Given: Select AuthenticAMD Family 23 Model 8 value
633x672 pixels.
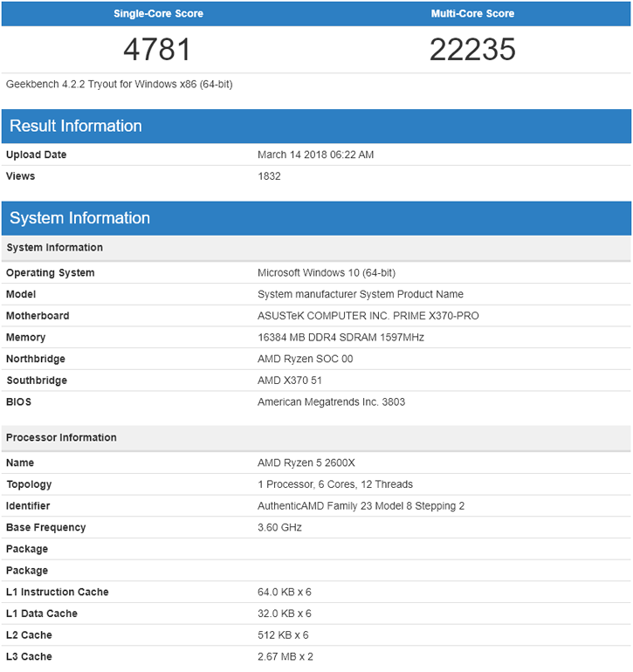Looking at the screenshot, I should (x=361, y=506).
